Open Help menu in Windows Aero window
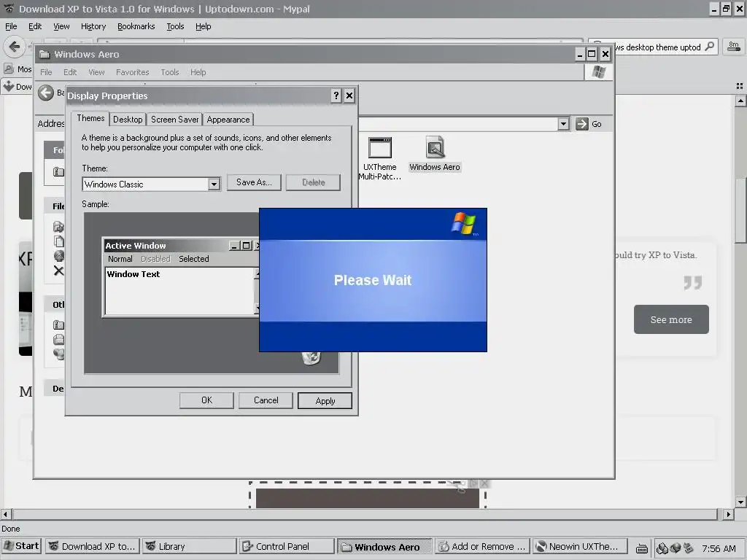Screen dimensions: 747x560 coord(198,72)
